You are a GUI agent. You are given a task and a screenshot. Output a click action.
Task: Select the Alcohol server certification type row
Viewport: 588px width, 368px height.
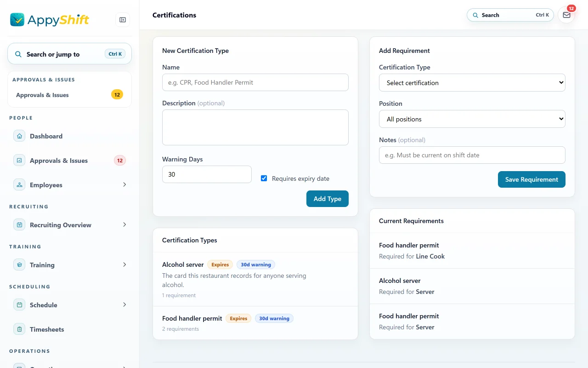point(255,279)
